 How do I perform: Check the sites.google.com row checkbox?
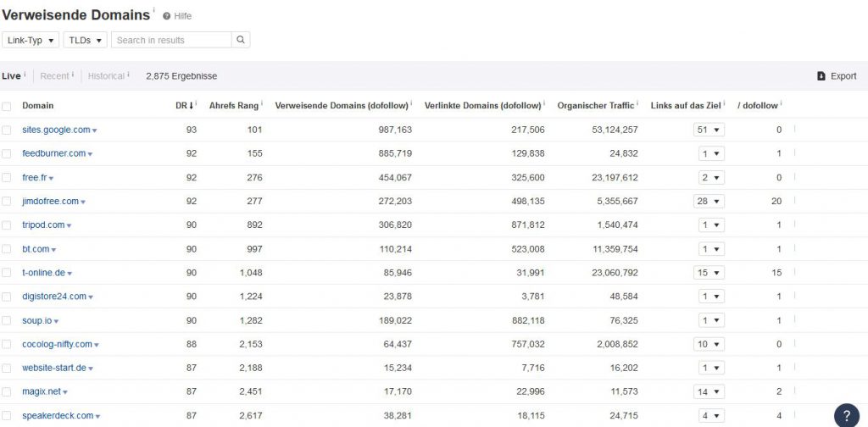click(6, 130)
